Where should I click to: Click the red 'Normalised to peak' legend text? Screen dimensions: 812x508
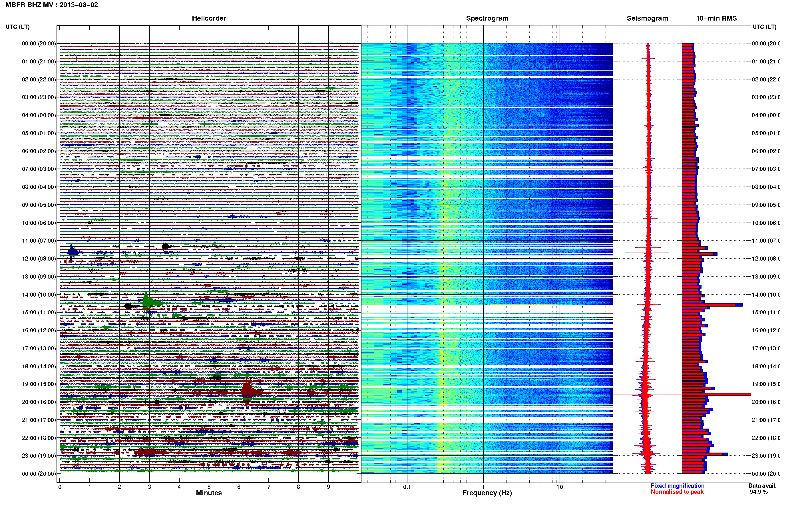[x=677, y=491]
